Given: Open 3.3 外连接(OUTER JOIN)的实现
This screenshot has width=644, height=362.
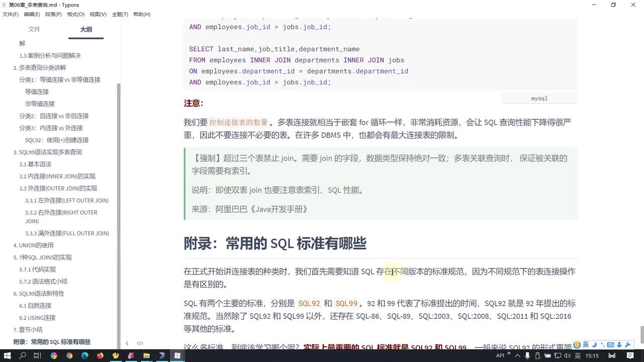Looking at the screenshot, I should click(x=58, y=189).
